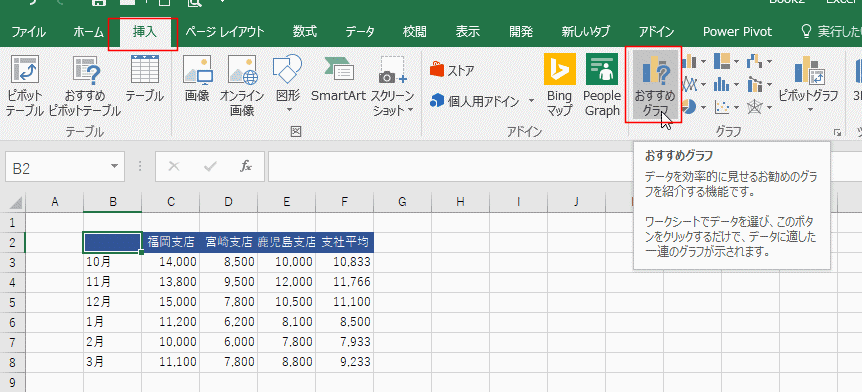The image size is (862, 392).
Task: Select cell containing 福岡支店 header
Action: coord(170,242)
